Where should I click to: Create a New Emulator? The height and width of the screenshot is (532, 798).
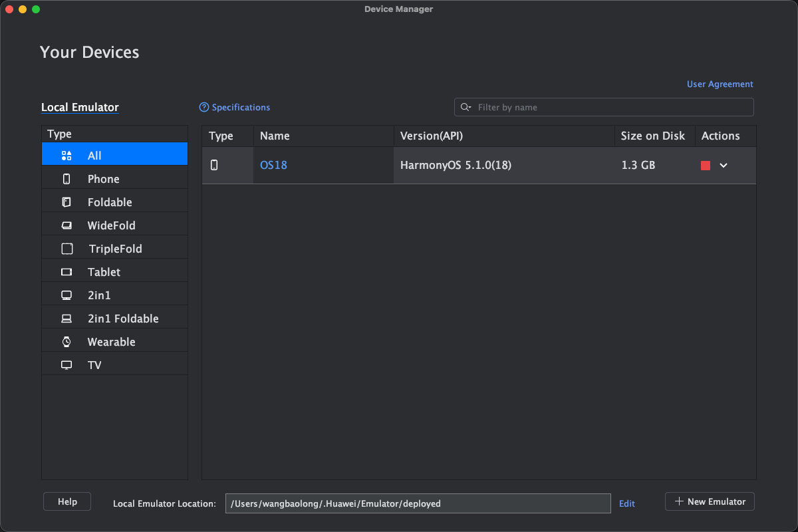tap(710, 501)
